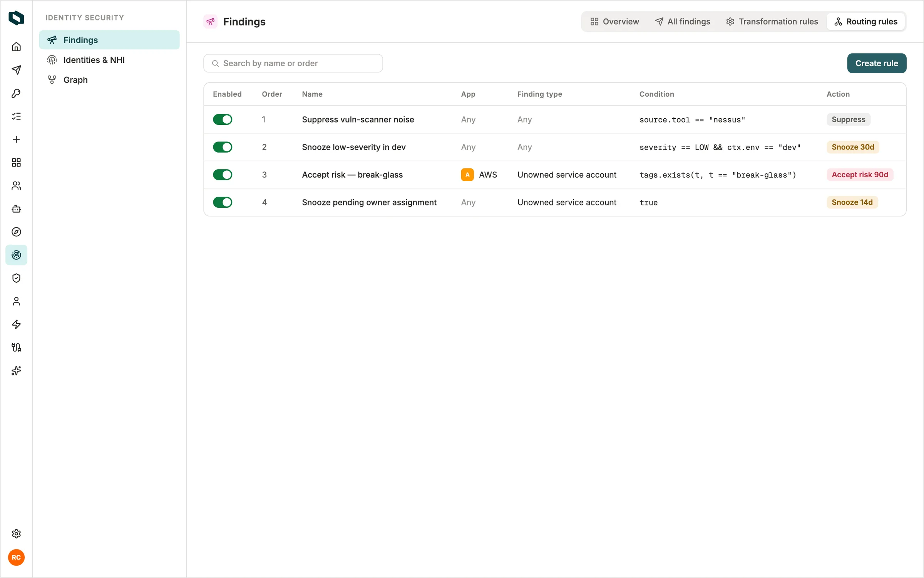Open the Suppress vuln-scanner noise rule name

[358, 119]
